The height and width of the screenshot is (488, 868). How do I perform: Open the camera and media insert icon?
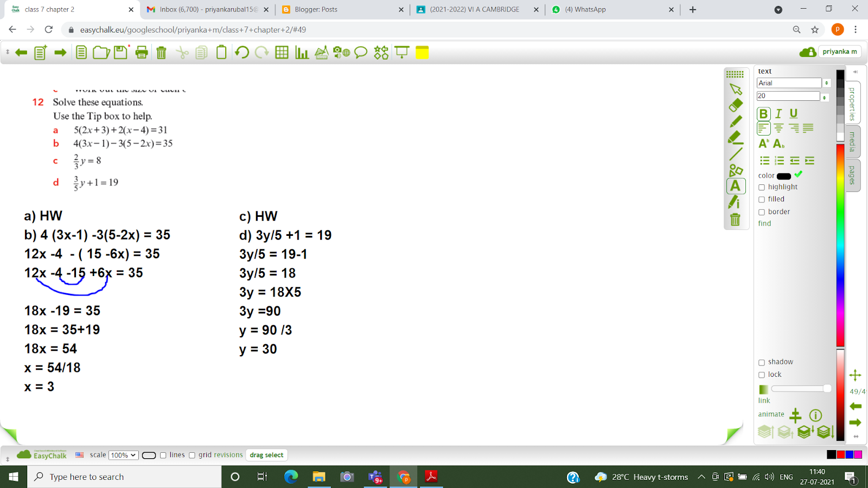[x=341, y=53]
